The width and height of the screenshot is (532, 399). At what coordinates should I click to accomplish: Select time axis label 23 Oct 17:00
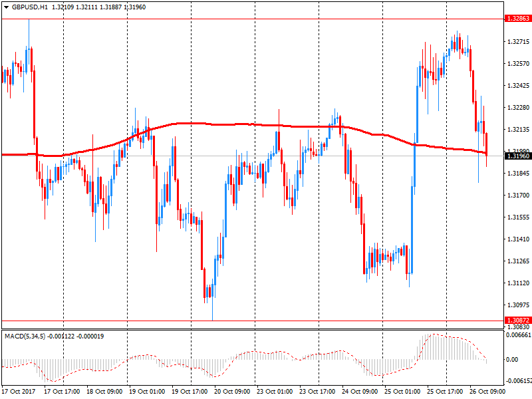[317, 391]
